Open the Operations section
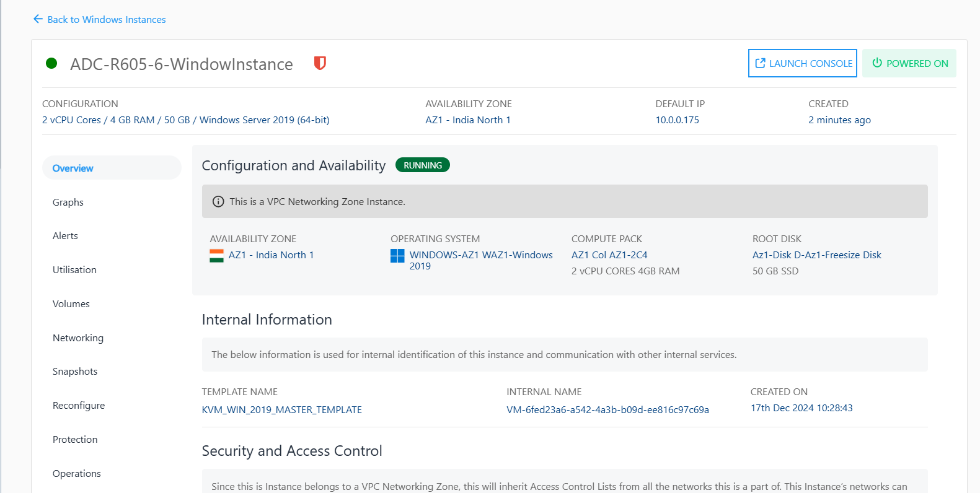 pos(77,474)
